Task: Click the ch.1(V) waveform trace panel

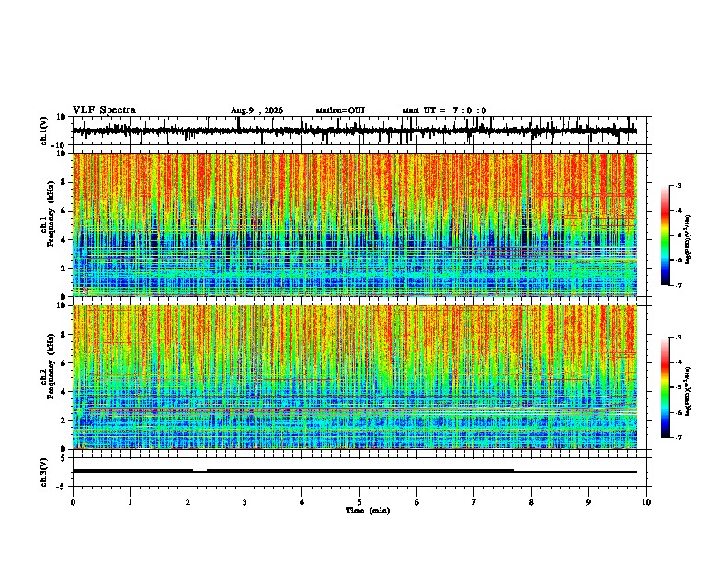Action: point(359,131)
